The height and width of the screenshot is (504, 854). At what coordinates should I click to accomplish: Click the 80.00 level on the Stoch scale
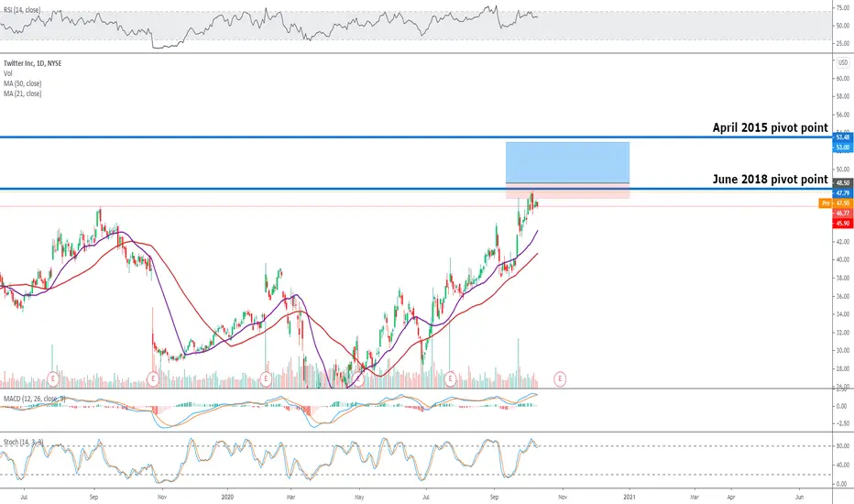pyautogui.click(x=843, y=446)
